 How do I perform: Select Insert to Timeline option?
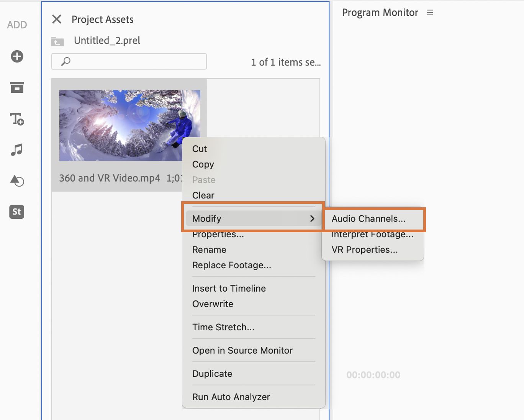point(229,289)
